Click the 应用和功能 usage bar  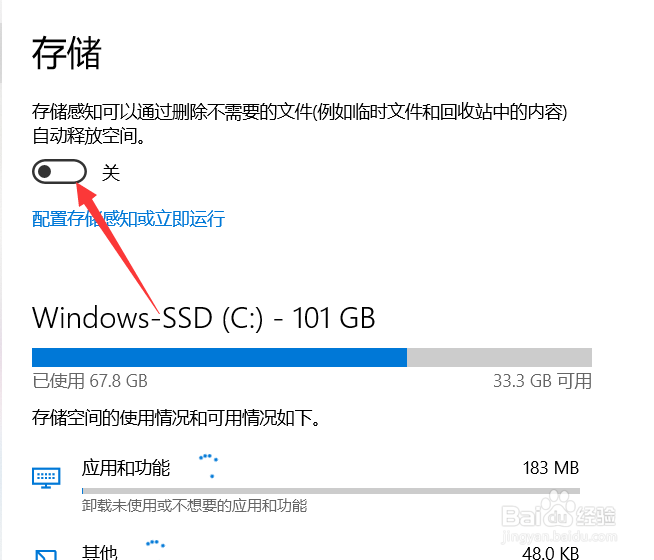[x=330, y=490]
